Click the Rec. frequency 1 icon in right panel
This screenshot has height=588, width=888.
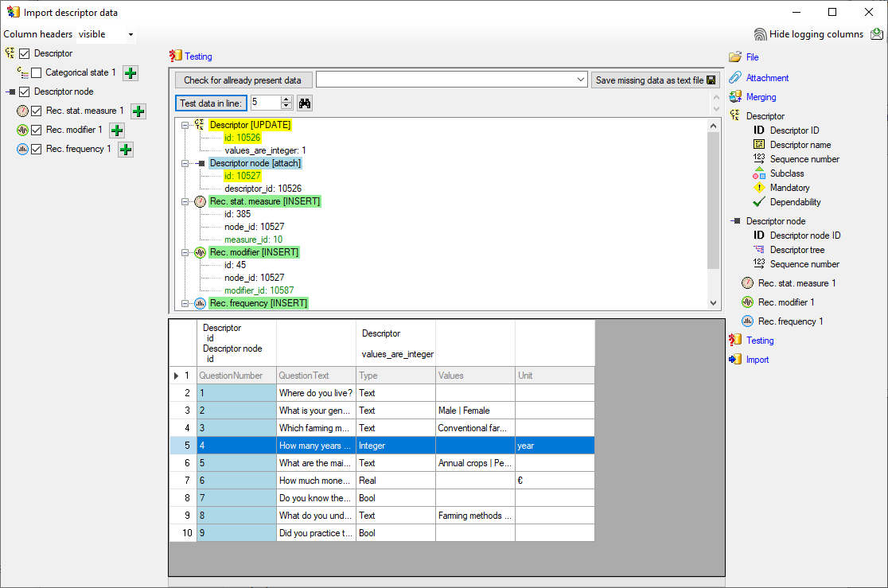pos(747,321)
